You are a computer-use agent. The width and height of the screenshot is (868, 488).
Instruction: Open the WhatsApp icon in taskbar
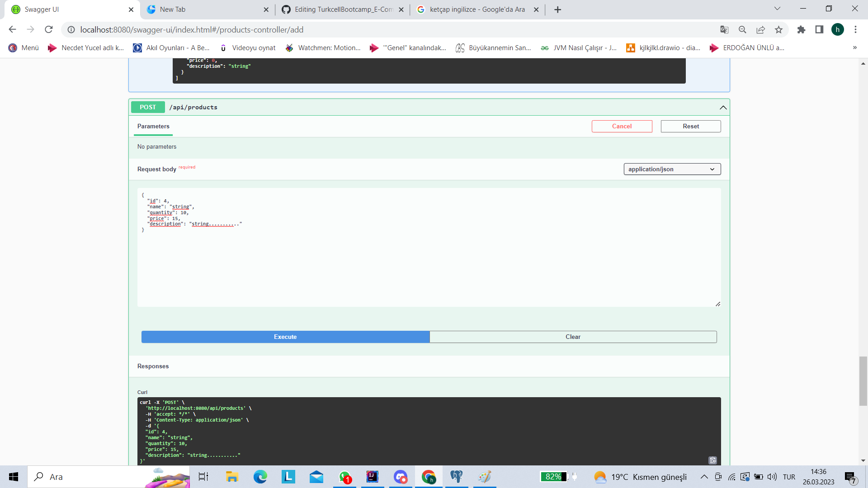(x=344, y=477)
